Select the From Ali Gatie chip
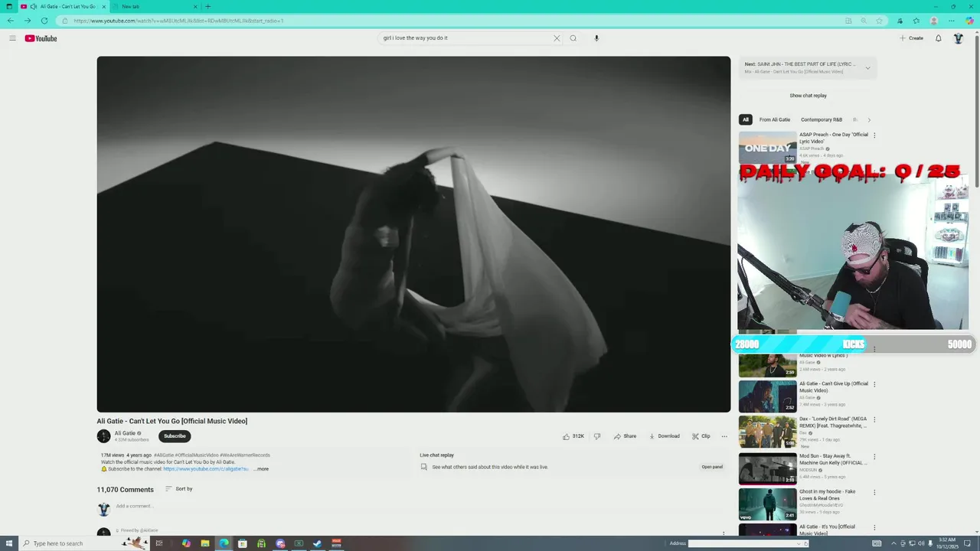Viewport: 980px width, 551px height. tap(775, 119)
